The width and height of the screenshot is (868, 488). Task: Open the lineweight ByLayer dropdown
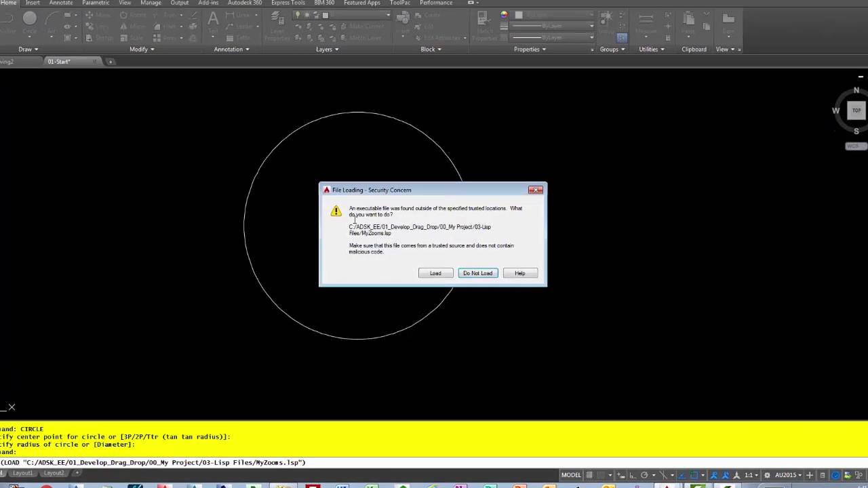pos(553,26)
